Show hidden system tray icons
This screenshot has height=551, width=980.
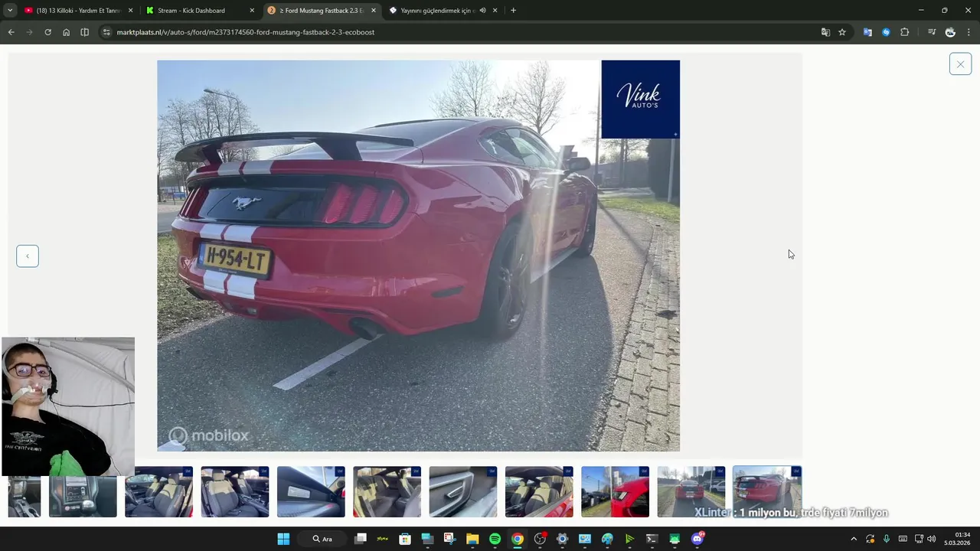click(x=854, y=539)
